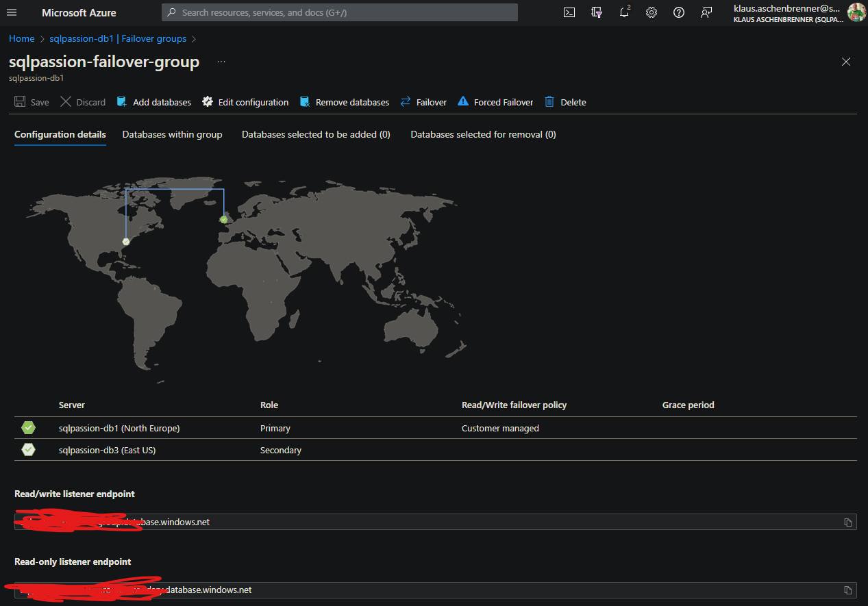The width and height of the screenshot is (868, 606).
Task: Click the Role column header
Action: click(269, 405)
